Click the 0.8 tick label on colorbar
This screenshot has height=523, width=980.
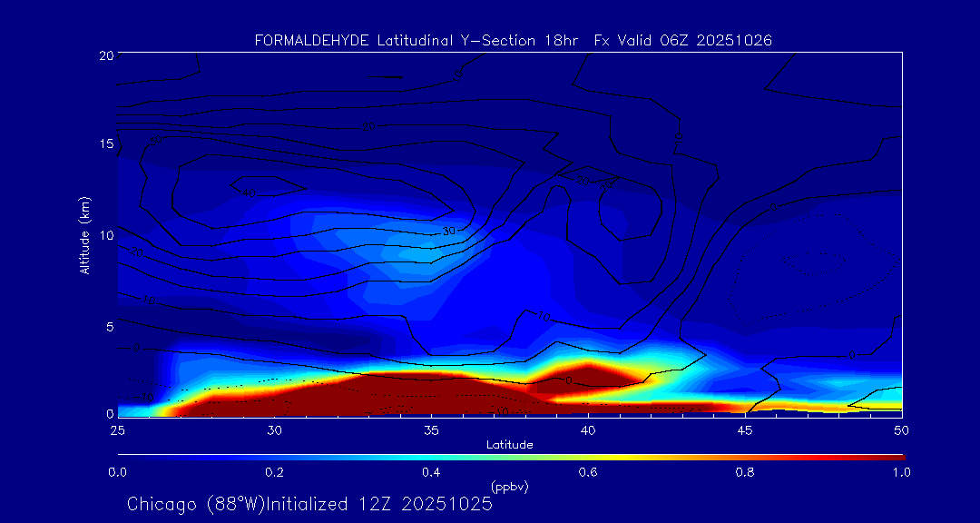[745, 472]
